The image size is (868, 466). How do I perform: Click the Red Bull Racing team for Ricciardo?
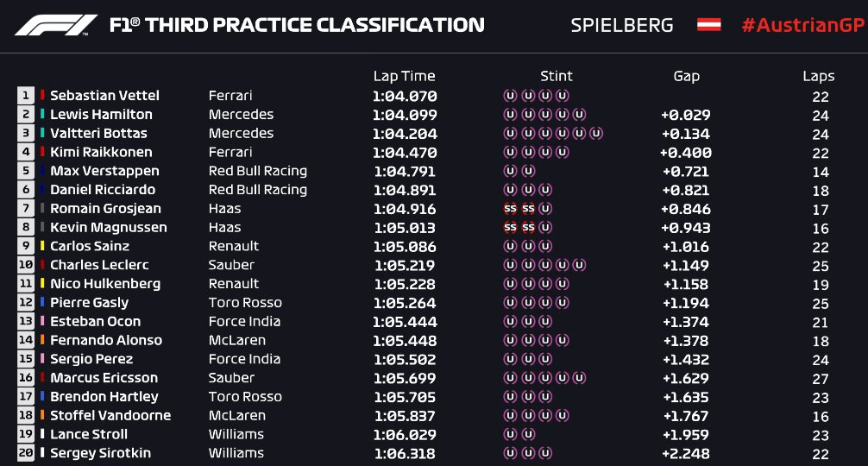point(258,190)
